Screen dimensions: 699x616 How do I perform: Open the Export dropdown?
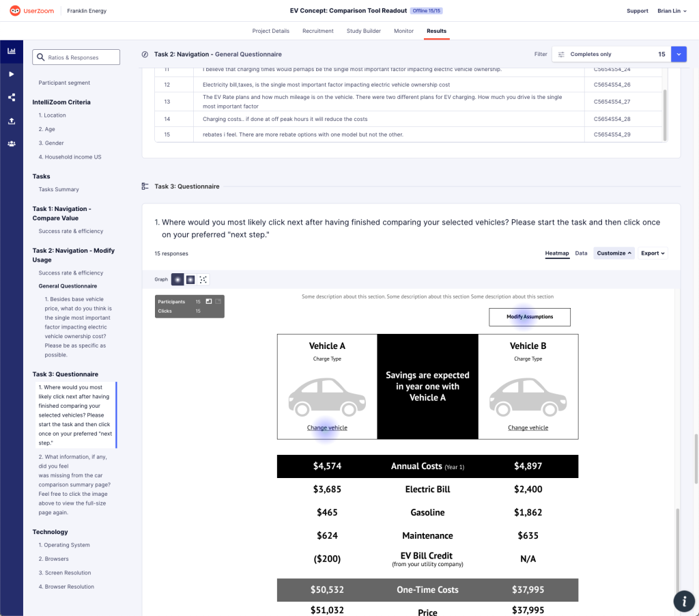coord(653,253)
